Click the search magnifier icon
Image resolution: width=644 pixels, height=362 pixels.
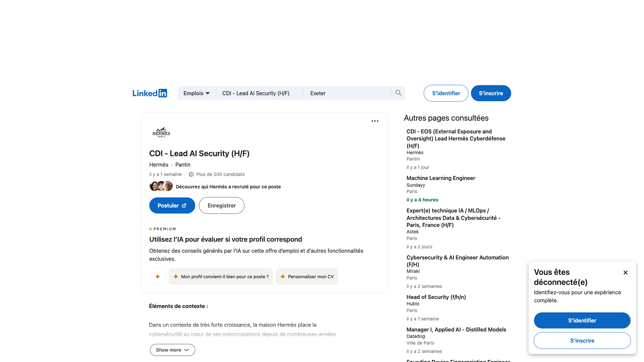pos(398,93)
